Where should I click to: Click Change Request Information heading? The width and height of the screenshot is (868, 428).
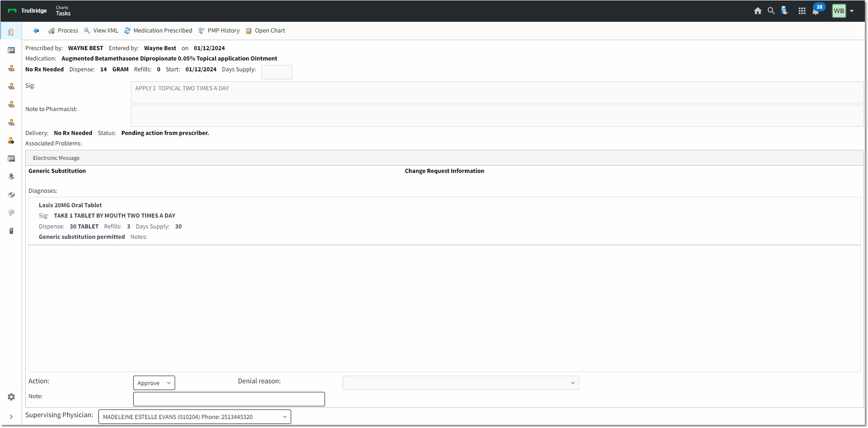pyautogui.click(x=445, y=171)
